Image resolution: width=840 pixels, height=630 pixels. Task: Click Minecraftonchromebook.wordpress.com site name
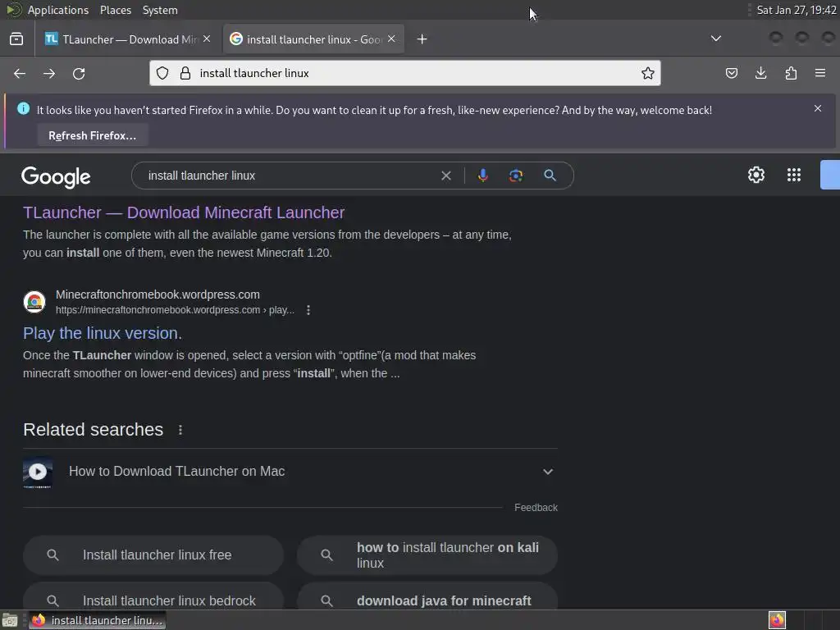[x=157, y=294]
